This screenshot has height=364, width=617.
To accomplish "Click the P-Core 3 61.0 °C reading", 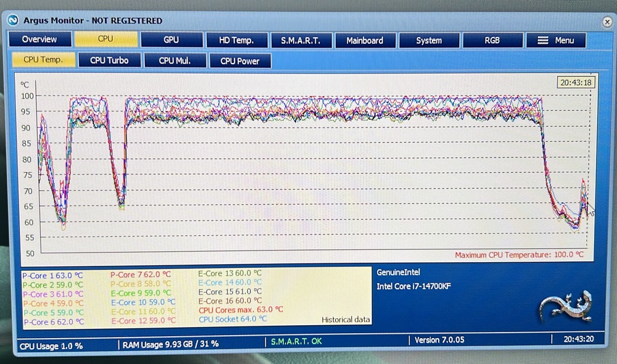I will coord(52,294).
